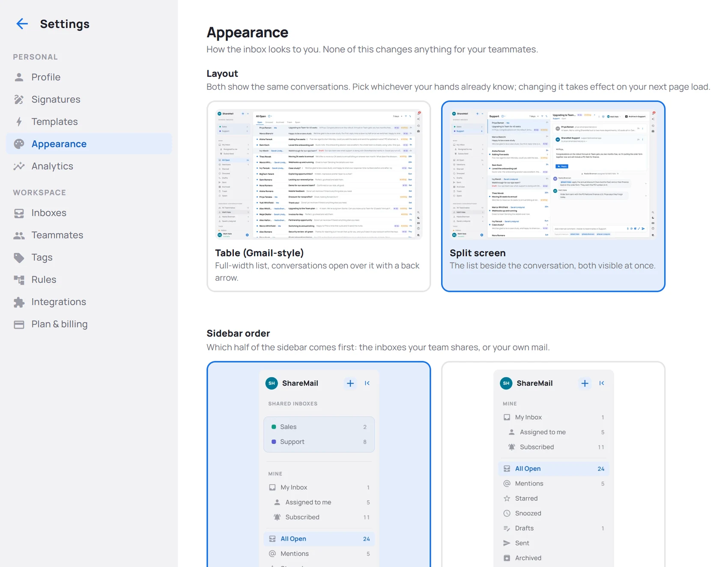Click the Profile person icon
This screenshot has height=567, width=728.
click(x=19, y=77)
